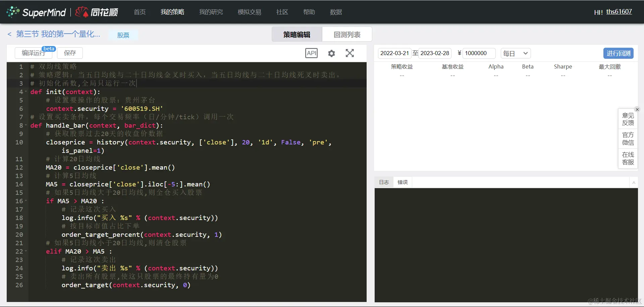644x307 pixels.
Task: Open 我的策略 navigation item
Action: [x=172, y=12]
